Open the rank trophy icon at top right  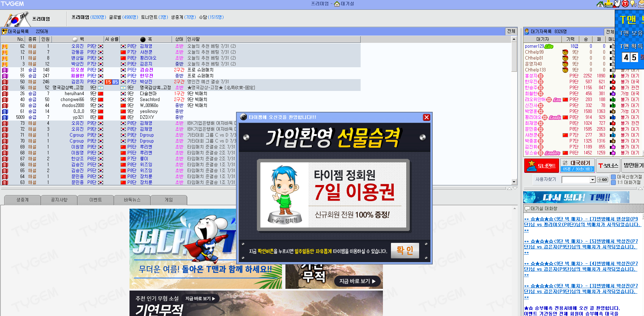(x=608, y=4)
